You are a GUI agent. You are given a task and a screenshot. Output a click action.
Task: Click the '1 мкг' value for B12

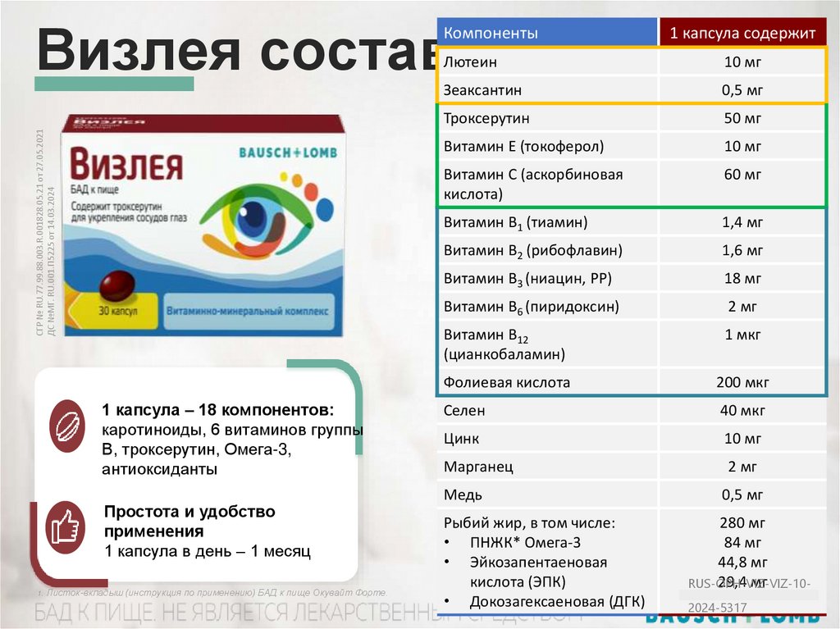click(742, 335)
